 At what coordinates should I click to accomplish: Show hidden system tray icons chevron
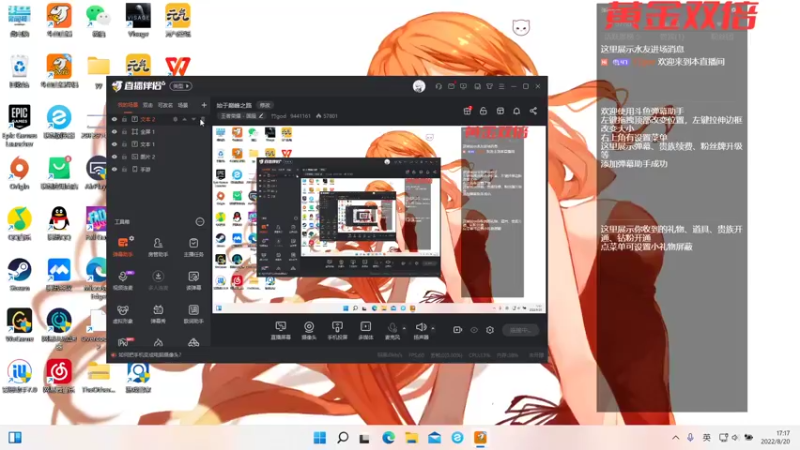(x=676, y=438)
